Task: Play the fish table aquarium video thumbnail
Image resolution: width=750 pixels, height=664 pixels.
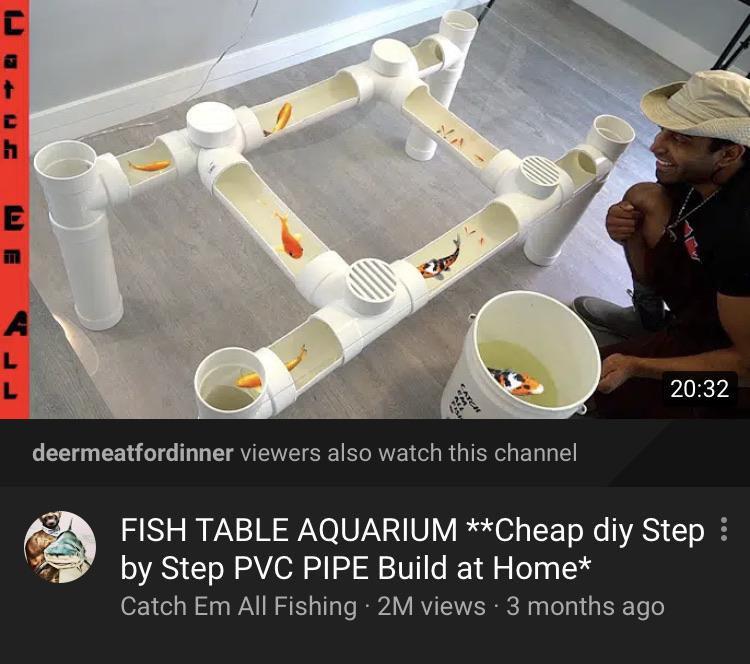Action: [375, 210]
